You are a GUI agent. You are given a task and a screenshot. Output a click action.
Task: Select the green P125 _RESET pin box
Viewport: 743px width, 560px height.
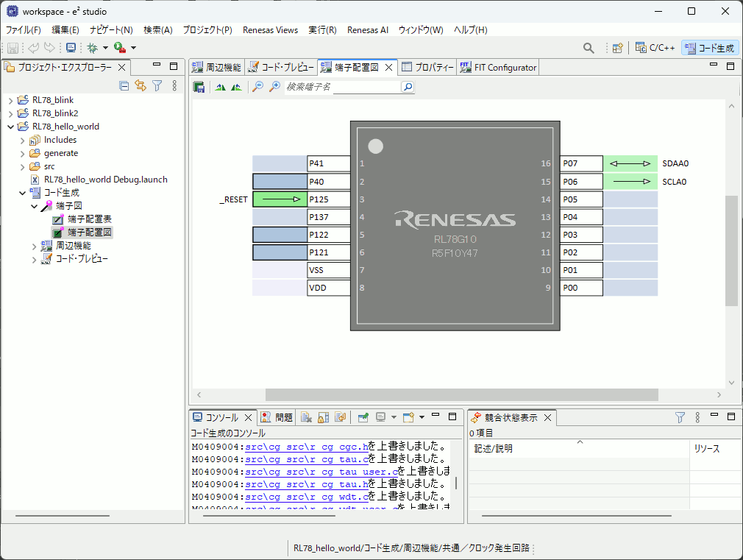280,199
